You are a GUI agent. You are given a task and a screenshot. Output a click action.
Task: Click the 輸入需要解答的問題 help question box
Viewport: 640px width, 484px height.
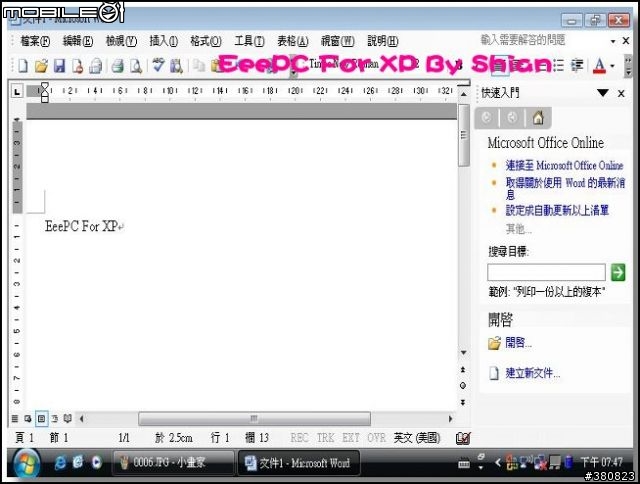pos(543,40)
